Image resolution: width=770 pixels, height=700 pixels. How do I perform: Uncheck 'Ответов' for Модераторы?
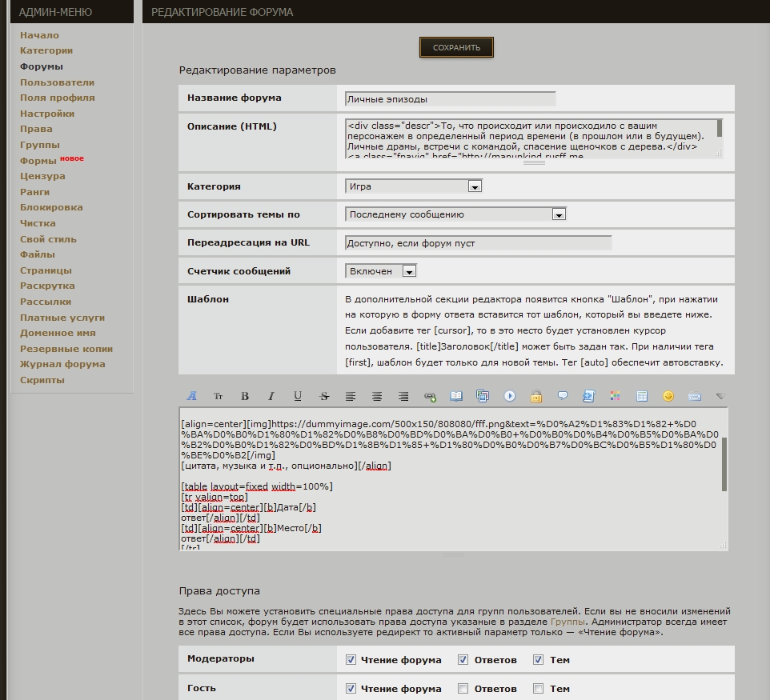(x=463, y=660)
